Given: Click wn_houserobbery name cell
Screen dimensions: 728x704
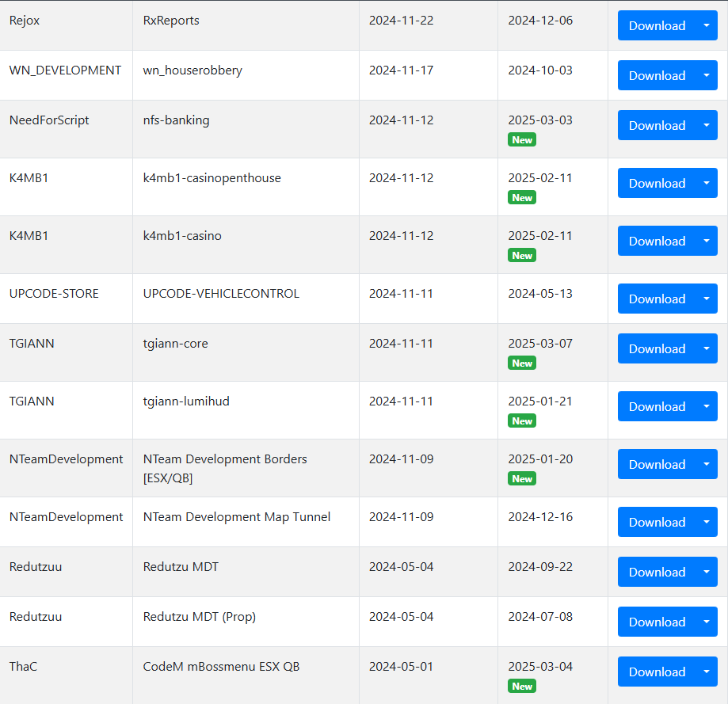Looking at the screenshot, I should click(246, 75).
